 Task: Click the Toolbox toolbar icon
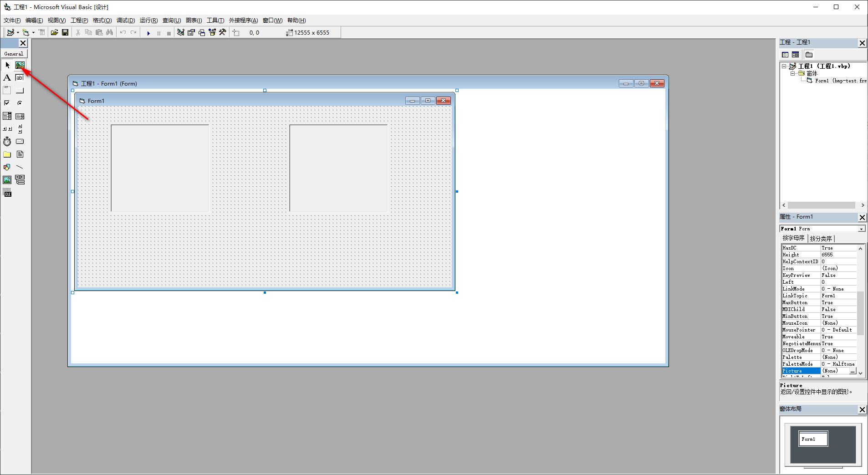point(223,32)
